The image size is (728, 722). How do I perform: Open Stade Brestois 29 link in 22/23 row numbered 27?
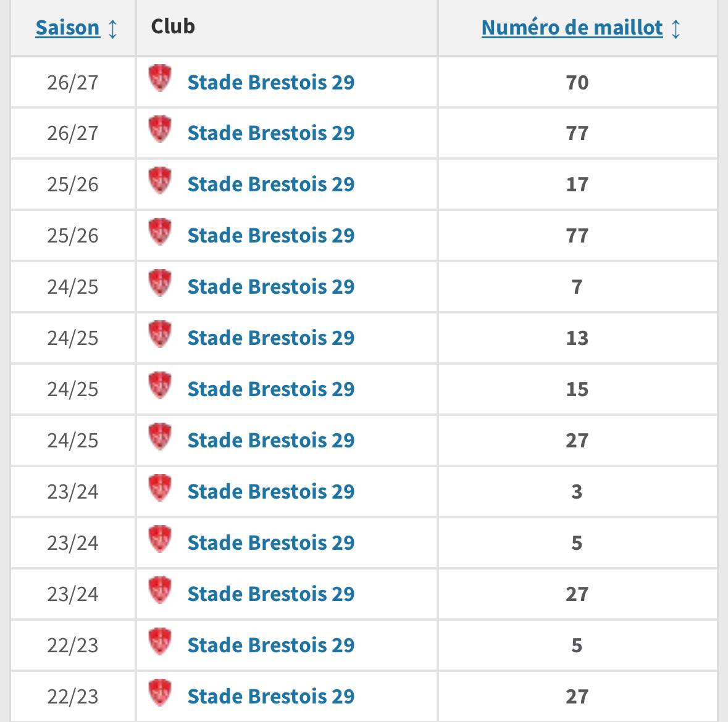[x=271, y=697]
